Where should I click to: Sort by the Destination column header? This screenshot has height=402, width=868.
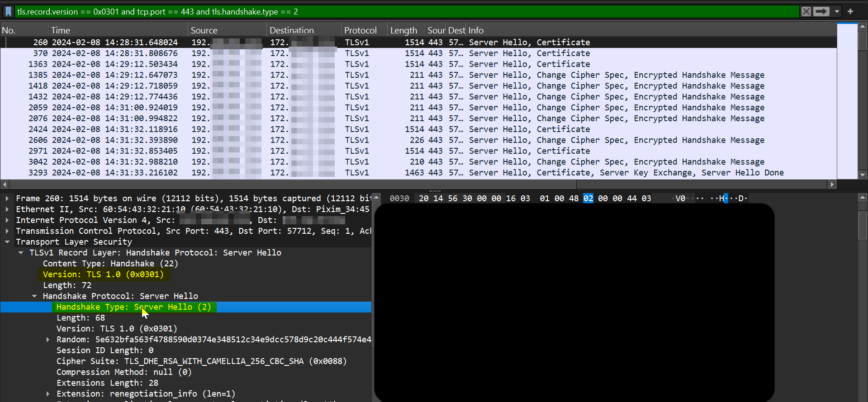click(304, 30)
